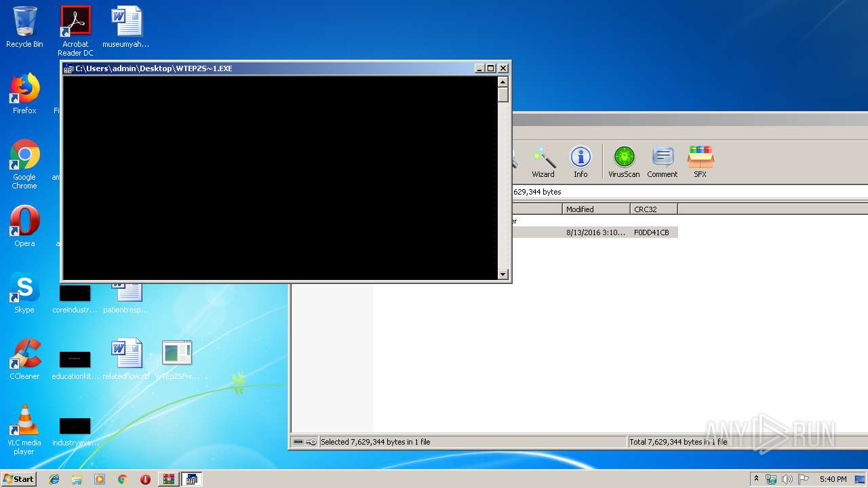Select the WTEpZSFw executable desktop icon
This screenshot has width=868, height=488.
pyautogui.click(x=177, y=359)
